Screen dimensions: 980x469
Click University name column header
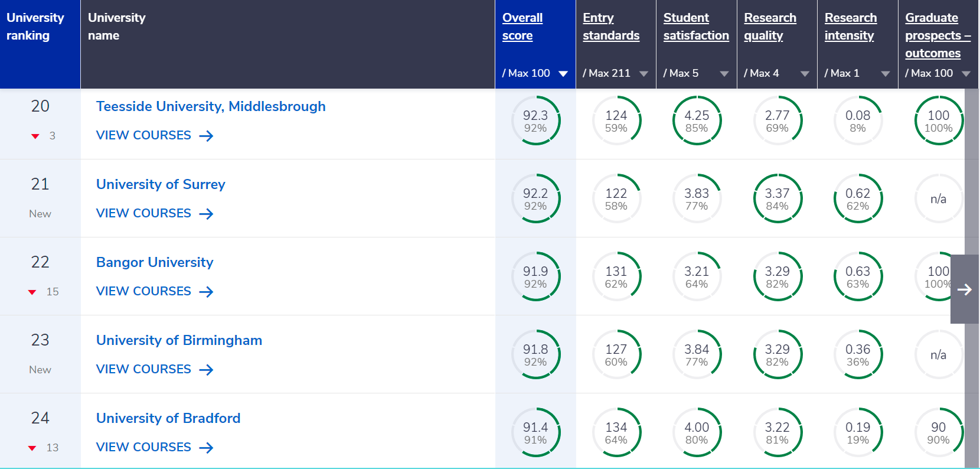pos(288,44)
